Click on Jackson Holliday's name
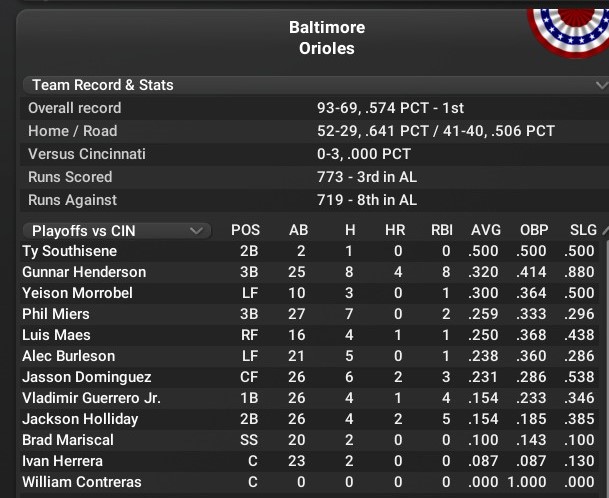The width and height of the screenshot is (609, 498). [x=77, y=419]
